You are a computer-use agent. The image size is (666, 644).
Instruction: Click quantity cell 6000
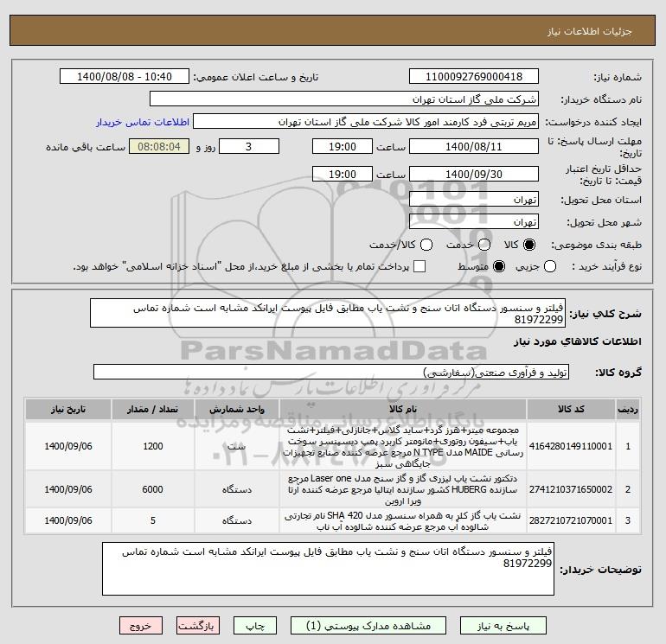[x=153, y=489]
